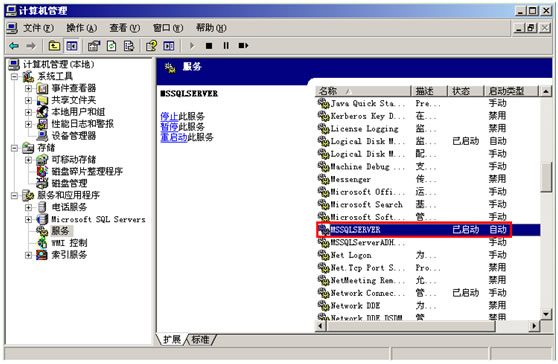Viewport: 558px width, 364px height.
Task: Open the Properties toolbar icon
Action: tap(94, 46)
